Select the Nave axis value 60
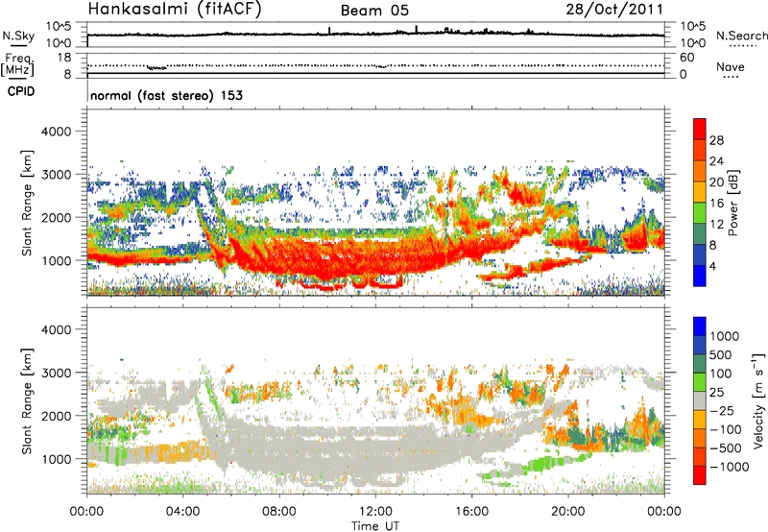Image resolution: width=768 pixels, height=532 pixels. [687, 58]
